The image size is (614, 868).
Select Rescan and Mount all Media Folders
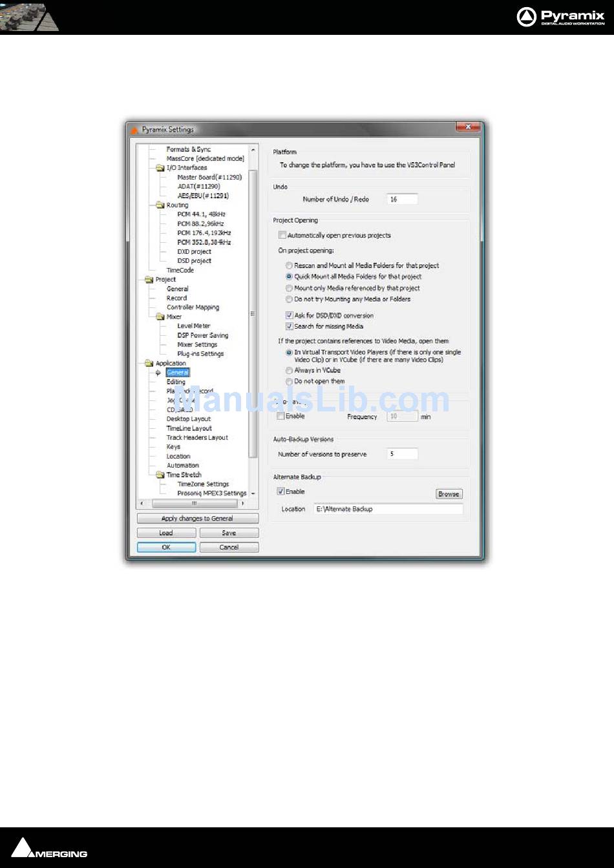[x=290, y=265]
